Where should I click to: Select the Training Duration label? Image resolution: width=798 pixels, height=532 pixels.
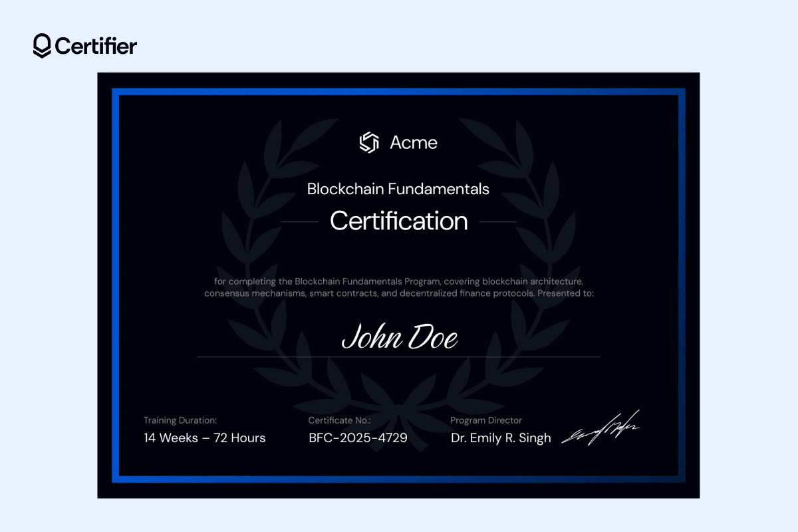[180, 420]
